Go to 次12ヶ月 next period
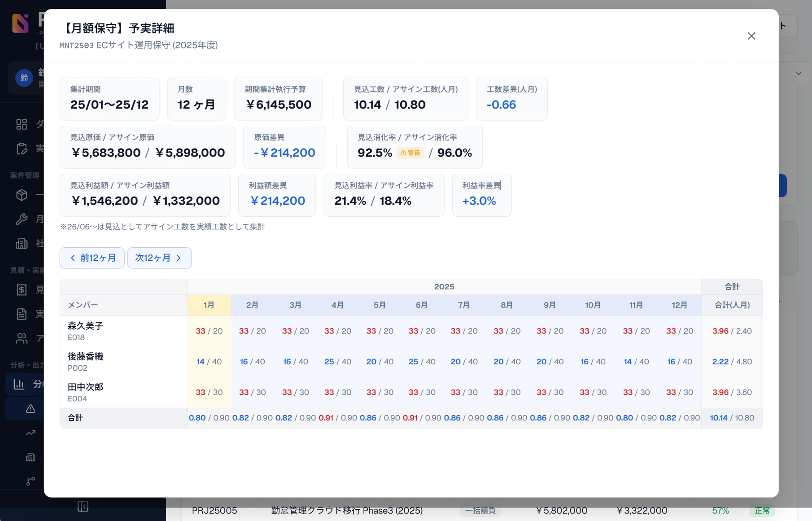812x521 pixels. click(x=159, y=258)
